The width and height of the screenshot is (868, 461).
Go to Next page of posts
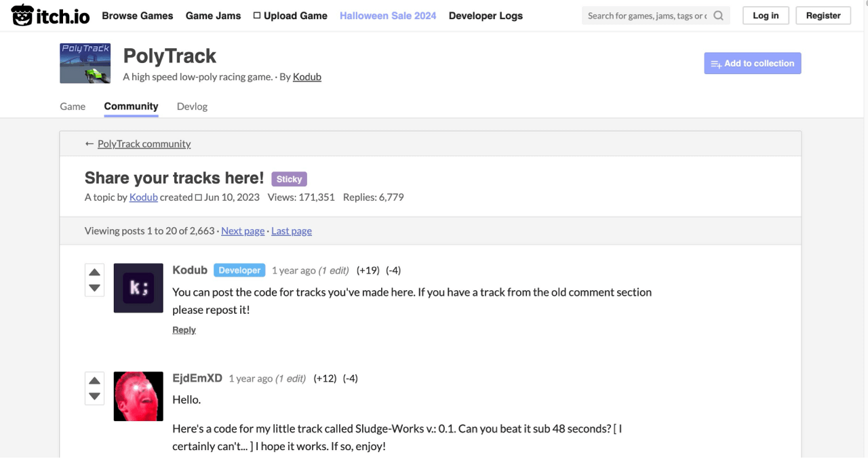pos(243,230)
